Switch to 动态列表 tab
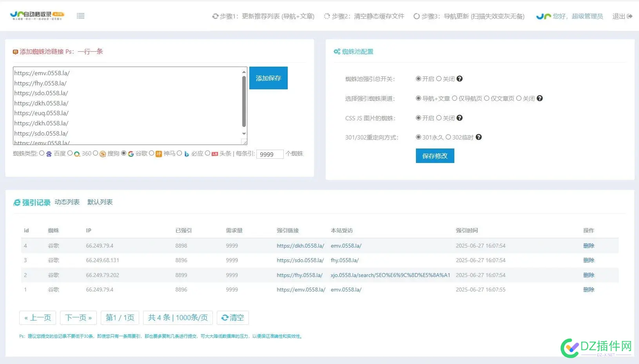The height and width of the screenshot is (364, 639). (x=67, y=202)
